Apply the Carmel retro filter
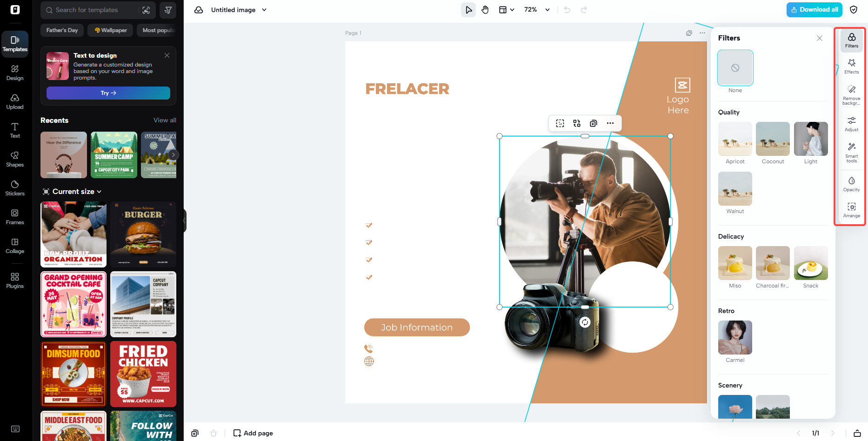This screenshot has height=441, width=868. click(735, 337)
